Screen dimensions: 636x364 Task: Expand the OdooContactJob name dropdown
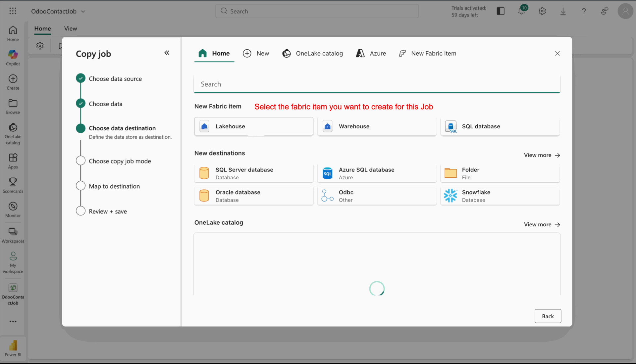click(83, 12)
